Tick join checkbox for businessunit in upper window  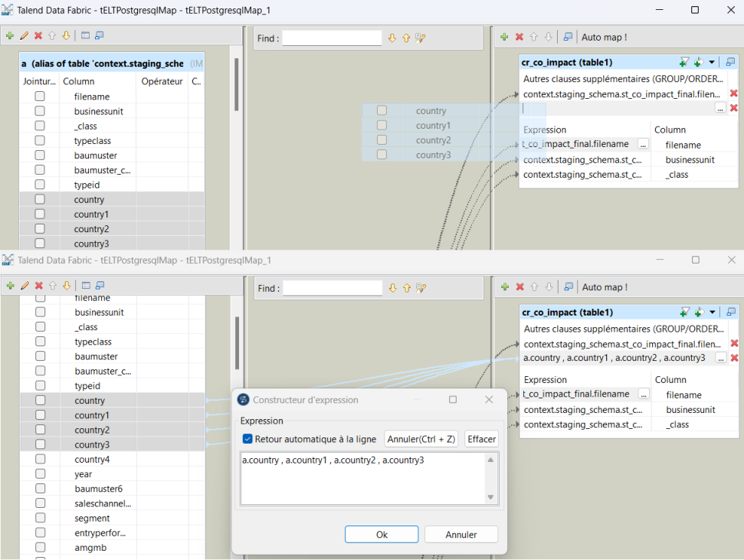click(x=40, y=111)
